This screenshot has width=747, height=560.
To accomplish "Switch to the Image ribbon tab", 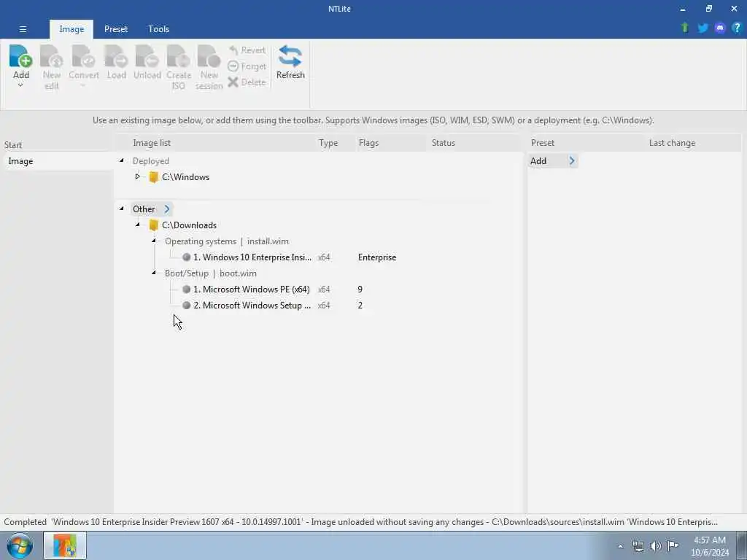I will pyautogui.click(x=71, y=29).
